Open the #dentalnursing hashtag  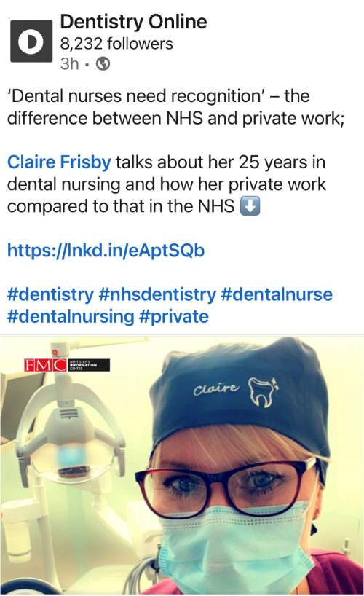[x=71, y=316]
